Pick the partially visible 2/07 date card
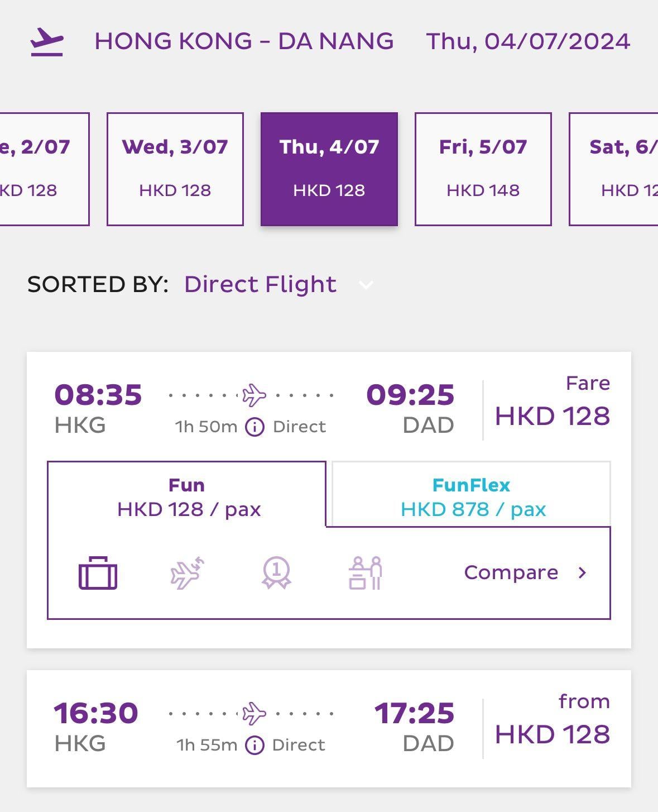Image resolution: width=658 pixels, height=812 pixels. [x=44, y=169]
